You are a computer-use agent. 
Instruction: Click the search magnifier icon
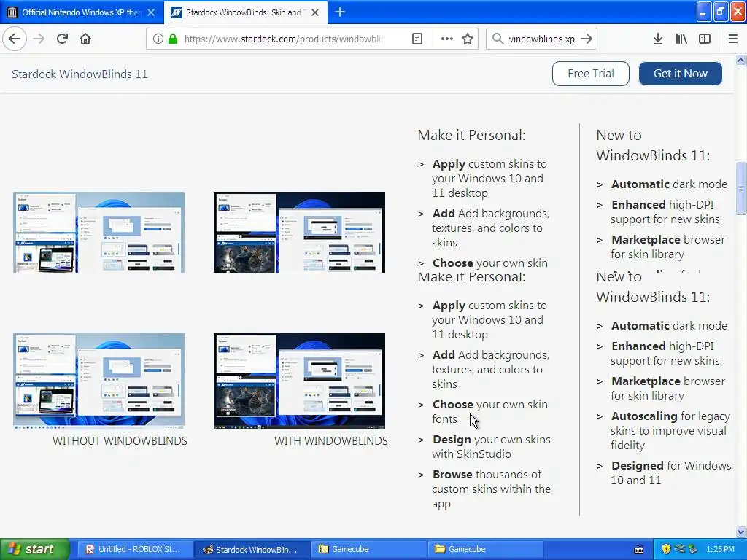[x=498, y=39]
